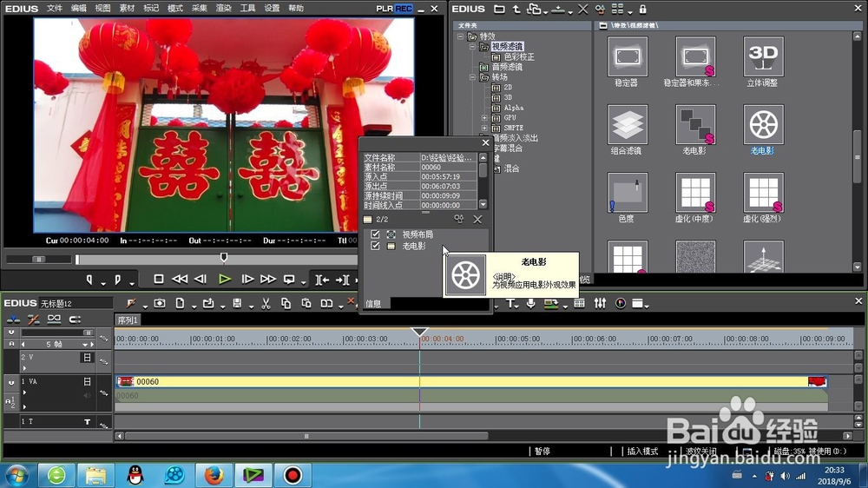Screen dimensions: 868x488
Task: Step forward one frame in the player
Action: 247,280
